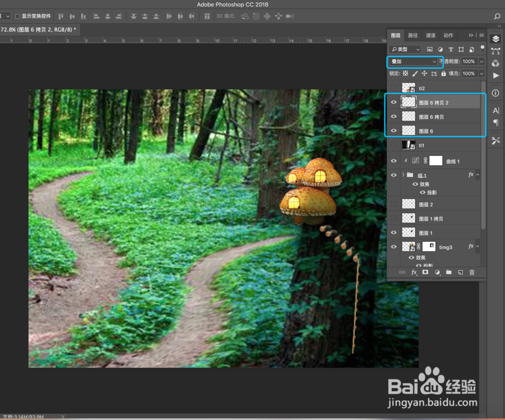
Task: Select the document tab 图层 6 拷贝 2
Action: point(39,30)
